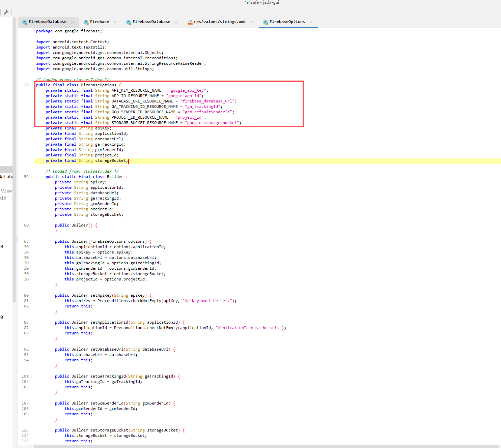
Task: Click line number 28 in the gutter
Action: coord(26,85)
